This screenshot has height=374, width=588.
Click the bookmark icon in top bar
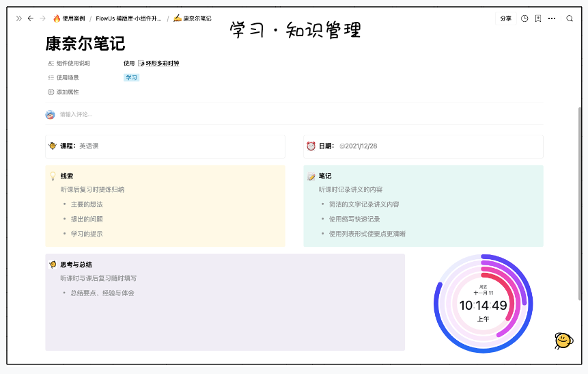point(538,18)
